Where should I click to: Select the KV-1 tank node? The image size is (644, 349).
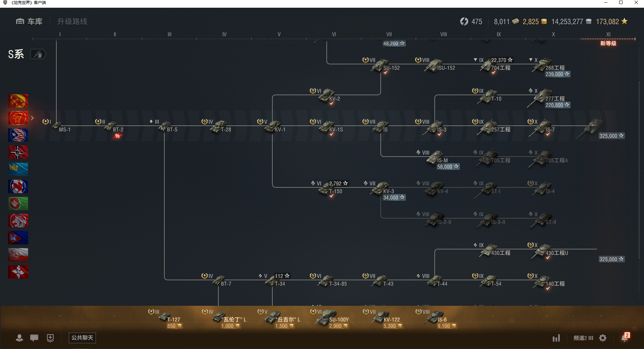272,126
